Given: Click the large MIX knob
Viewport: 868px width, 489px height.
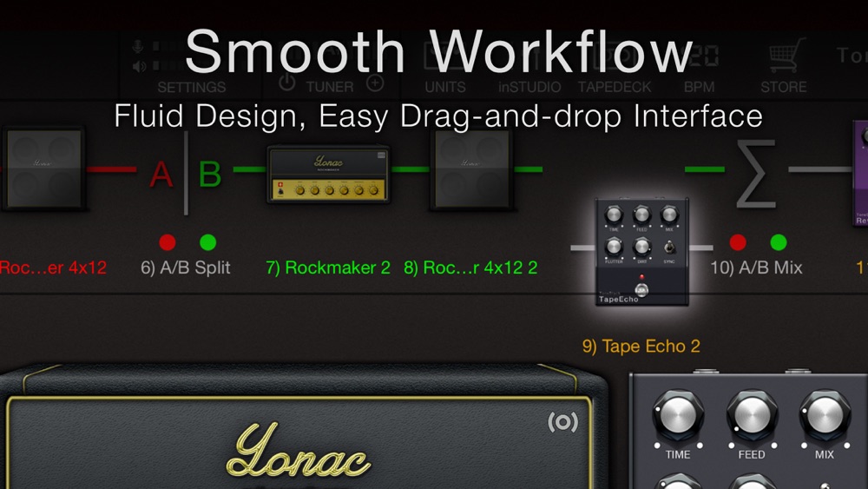Looking at the screenshot, I should (825, 416).
